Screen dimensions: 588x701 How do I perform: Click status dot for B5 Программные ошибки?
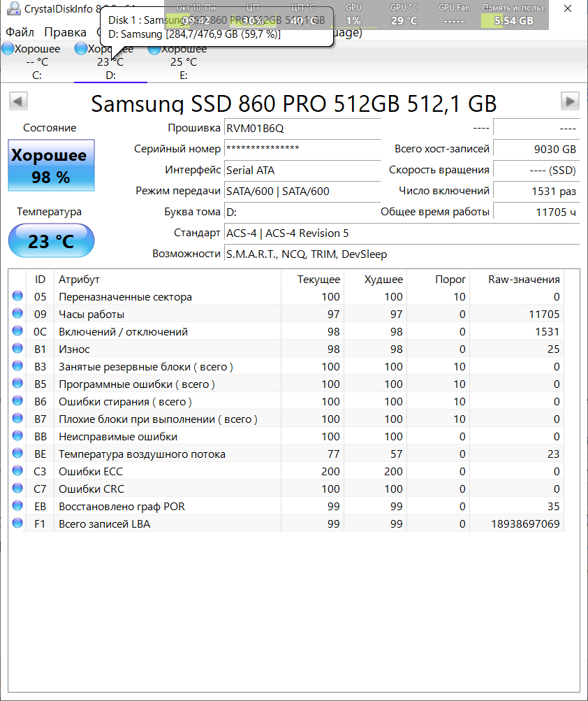tap(17, 383)
